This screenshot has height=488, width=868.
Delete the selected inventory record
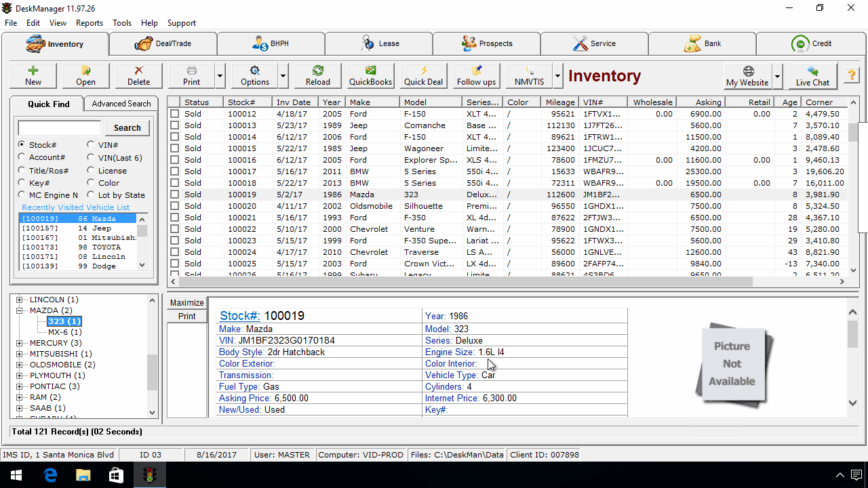[139, 75]
